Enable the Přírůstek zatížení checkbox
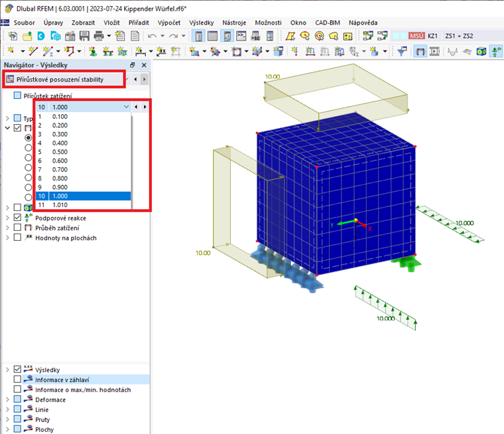The height and width of the screenshot is (434, 504). 17,96
